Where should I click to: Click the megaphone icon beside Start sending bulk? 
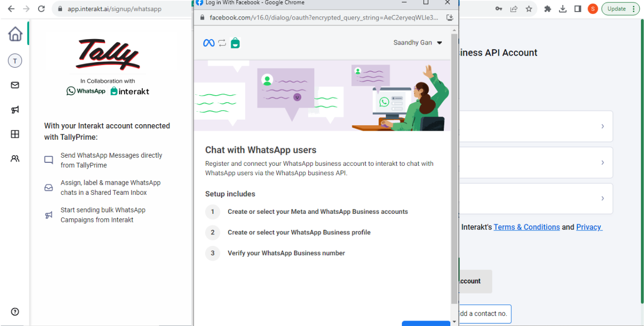pyautogui.click(x=49, y=215)
